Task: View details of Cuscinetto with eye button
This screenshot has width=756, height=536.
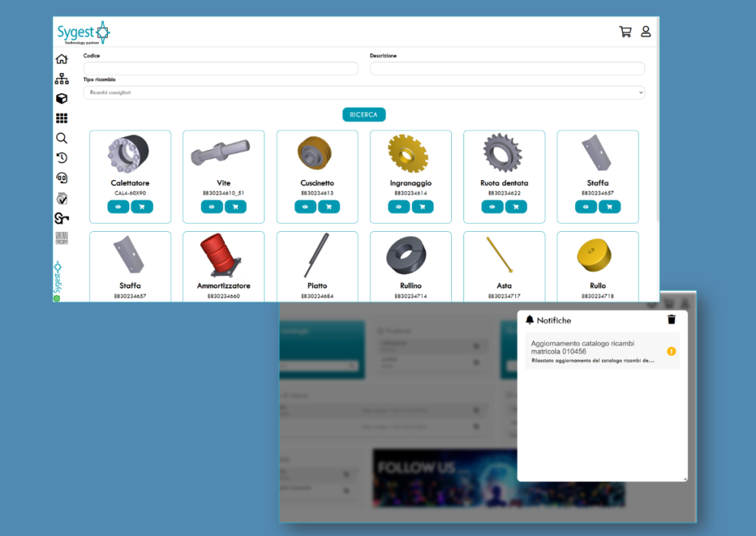Action: pyautogui.click(x=305, y=207)
